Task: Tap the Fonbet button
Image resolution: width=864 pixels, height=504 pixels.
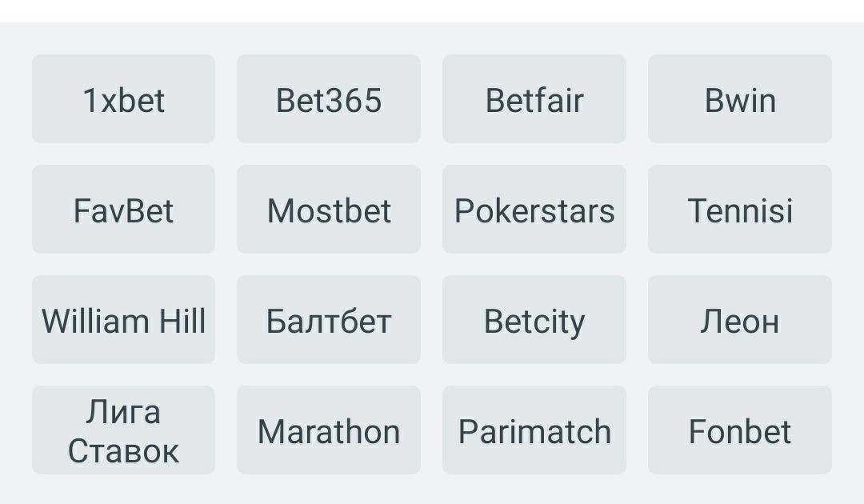Action: 739,430
